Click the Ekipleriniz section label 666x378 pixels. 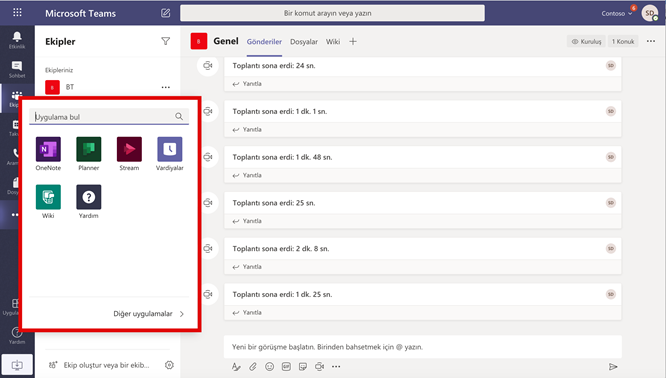(x=59, y=70)
